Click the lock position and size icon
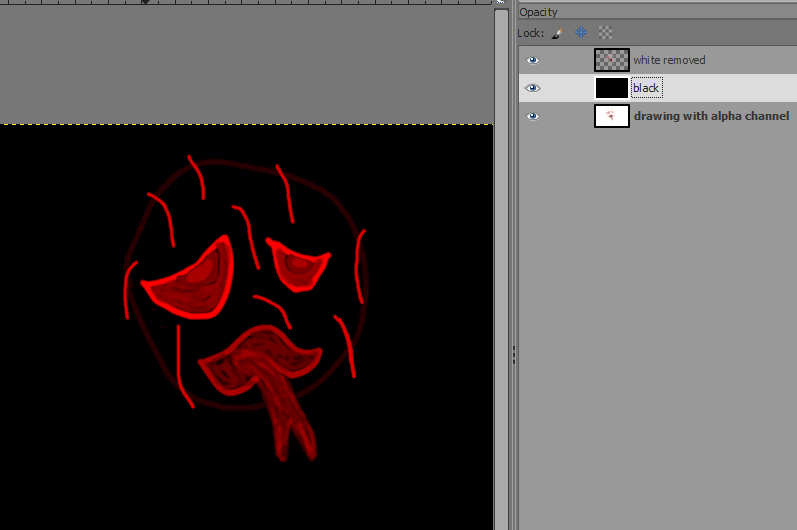The width and height of the screenshot is (797, 530). click(x=581, y=33)
